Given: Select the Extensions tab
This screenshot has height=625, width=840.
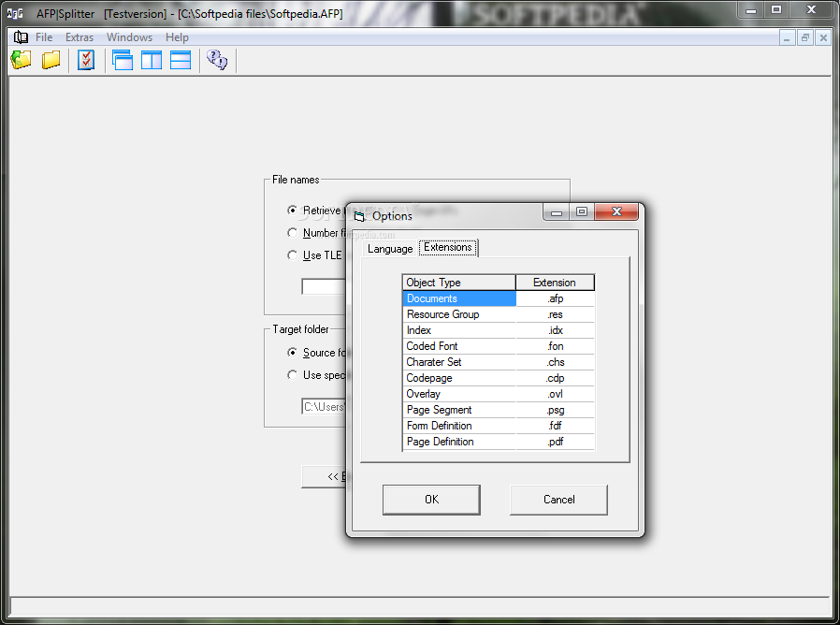Looking at the screenshot, I should (x=448, y=247).
